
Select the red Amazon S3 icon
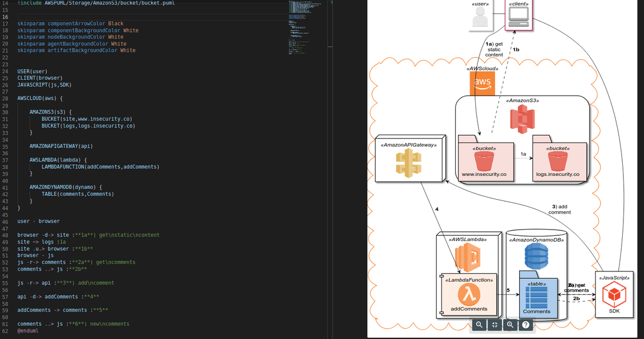point(521,117)
